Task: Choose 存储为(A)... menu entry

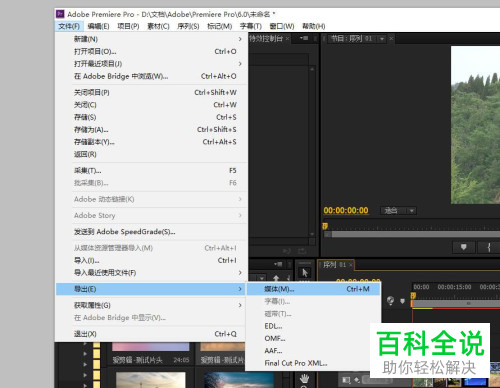Action: [x=152, y=129]
